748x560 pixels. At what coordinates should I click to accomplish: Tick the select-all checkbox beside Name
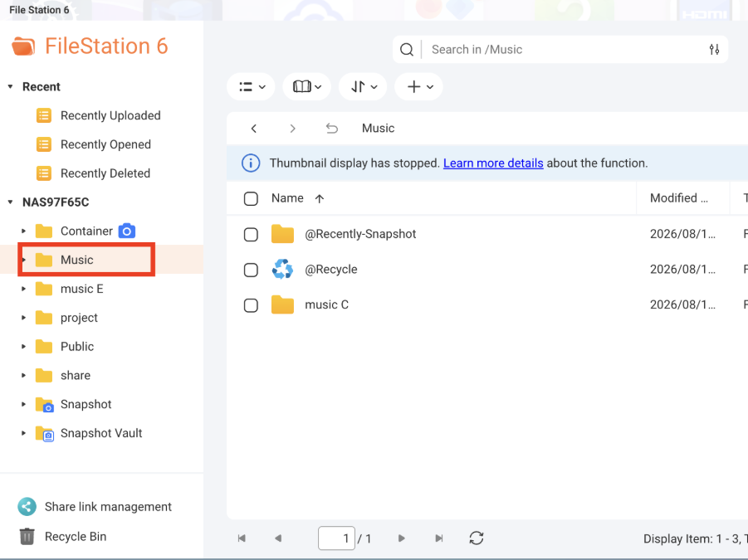click(x=251, y=198)
